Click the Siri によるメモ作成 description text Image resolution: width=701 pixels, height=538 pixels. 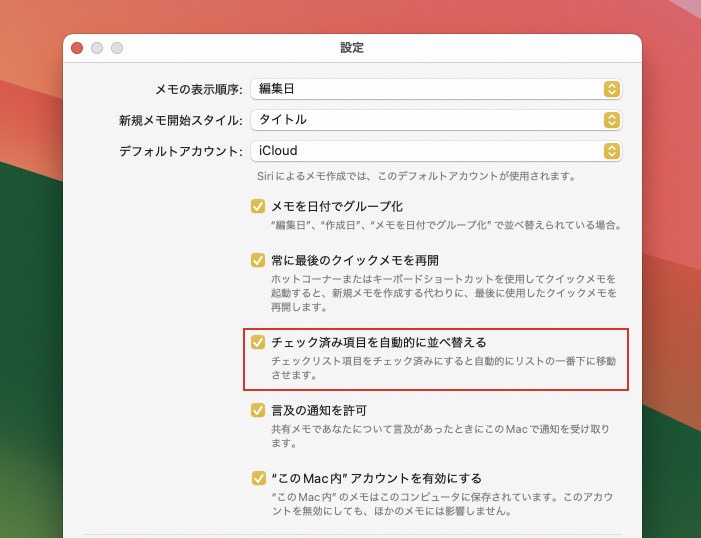click(x=417, y=176)
